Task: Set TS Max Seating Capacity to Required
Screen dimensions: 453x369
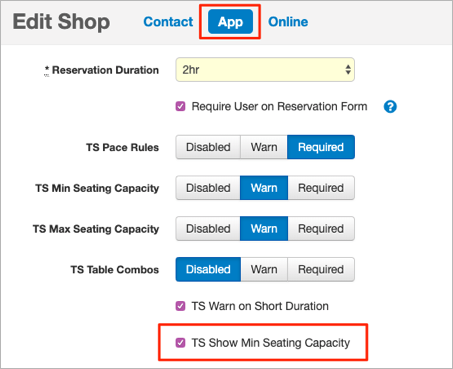Action: pyautogui.click(x=321, y=229)
